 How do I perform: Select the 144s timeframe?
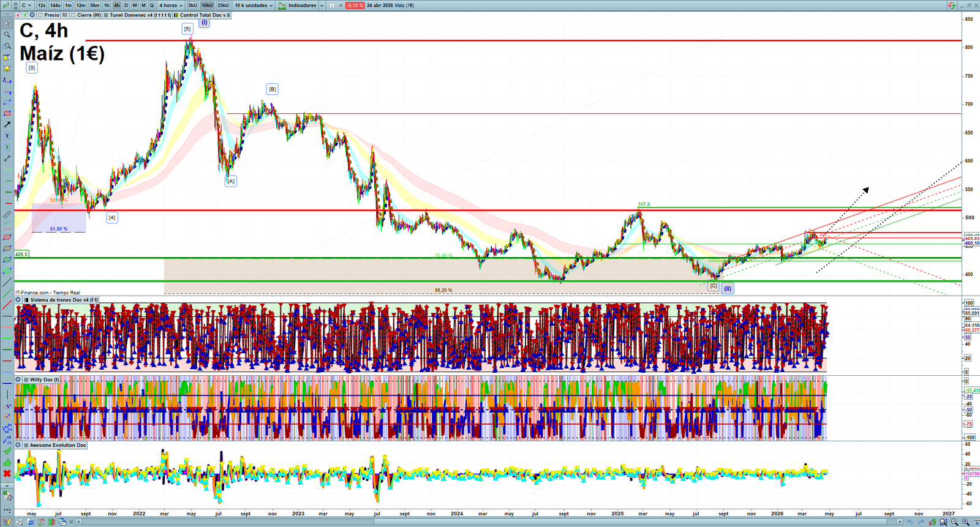point(55,6)
